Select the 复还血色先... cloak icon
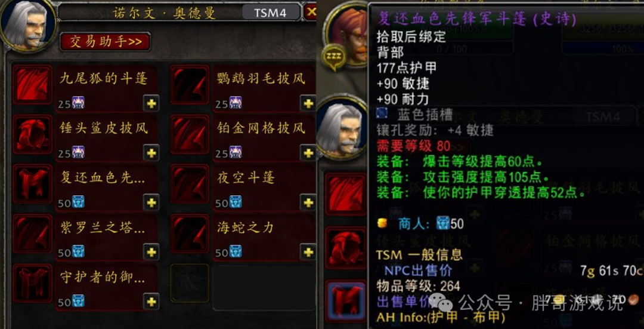The width and height of the screenshot is (644, 329). (x=32, y=185)
